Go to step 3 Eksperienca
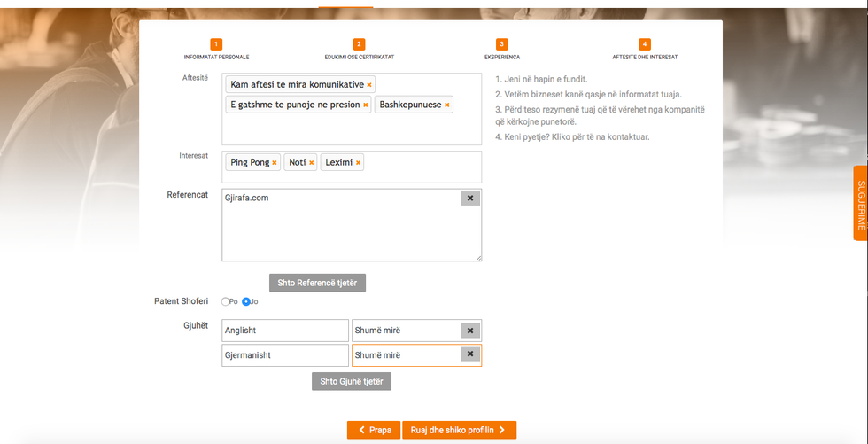 coord(501,44)
